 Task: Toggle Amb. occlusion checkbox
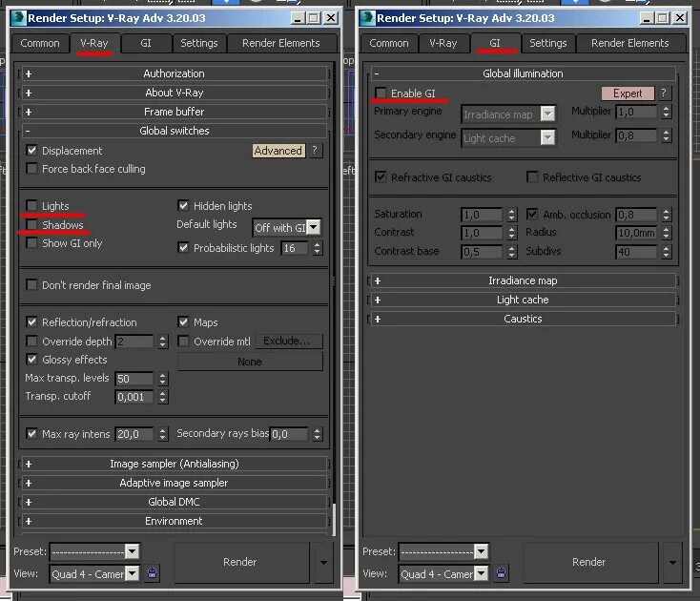click(532, 215)
